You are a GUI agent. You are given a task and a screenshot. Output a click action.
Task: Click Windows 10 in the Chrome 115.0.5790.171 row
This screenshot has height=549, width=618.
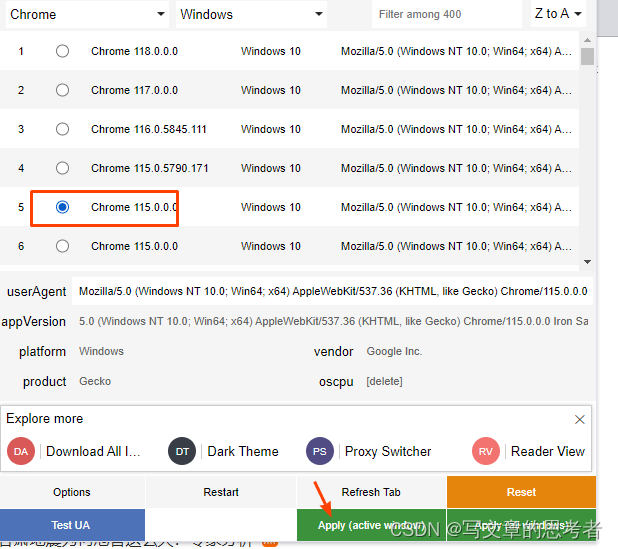click(271, 168)
